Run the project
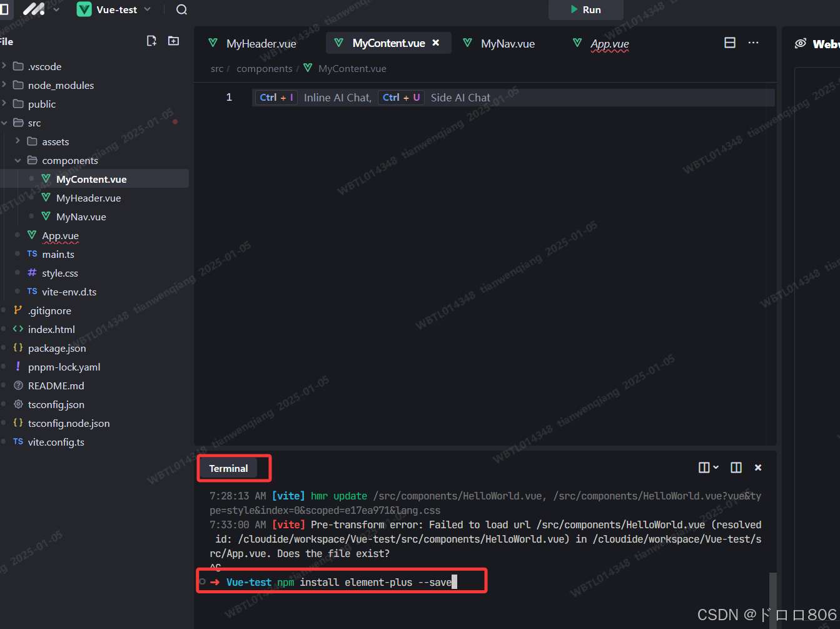Screen dimensions: 840x629 [x=585, y=9]
